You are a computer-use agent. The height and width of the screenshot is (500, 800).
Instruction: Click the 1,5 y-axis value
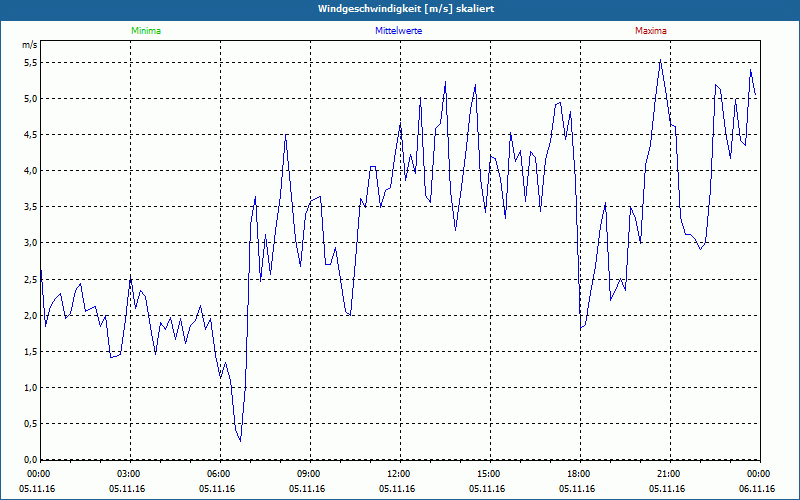pyautogui.click(x=31, y=352)
